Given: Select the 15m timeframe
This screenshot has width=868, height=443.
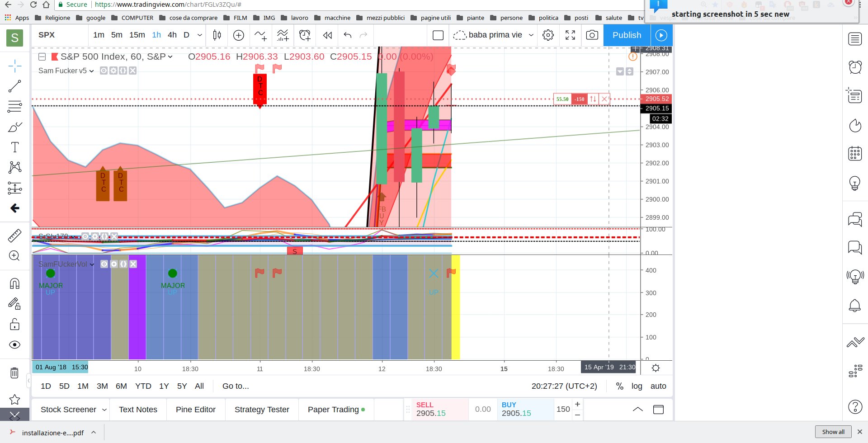Looking at the screenshot, I should [x=137, y=35].
